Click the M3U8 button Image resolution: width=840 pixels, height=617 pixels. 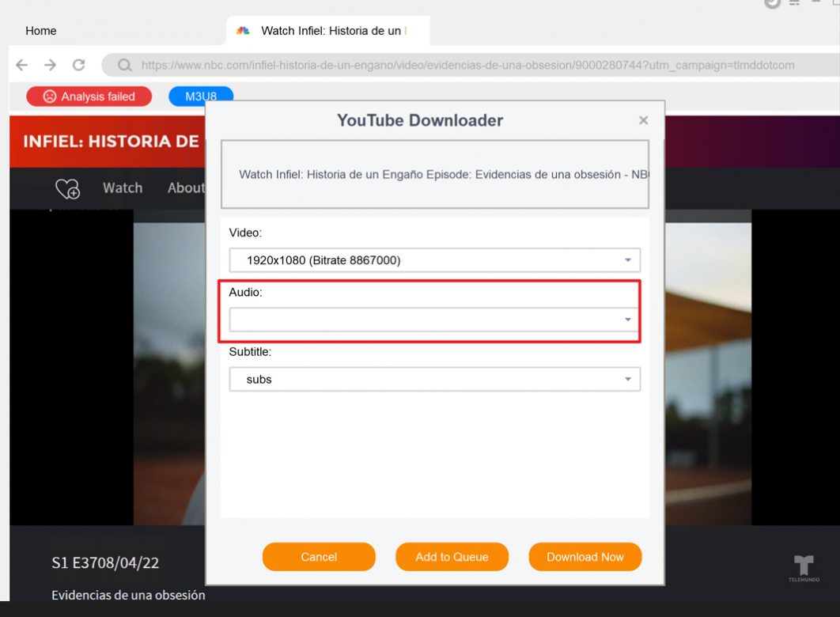[201, 97]
